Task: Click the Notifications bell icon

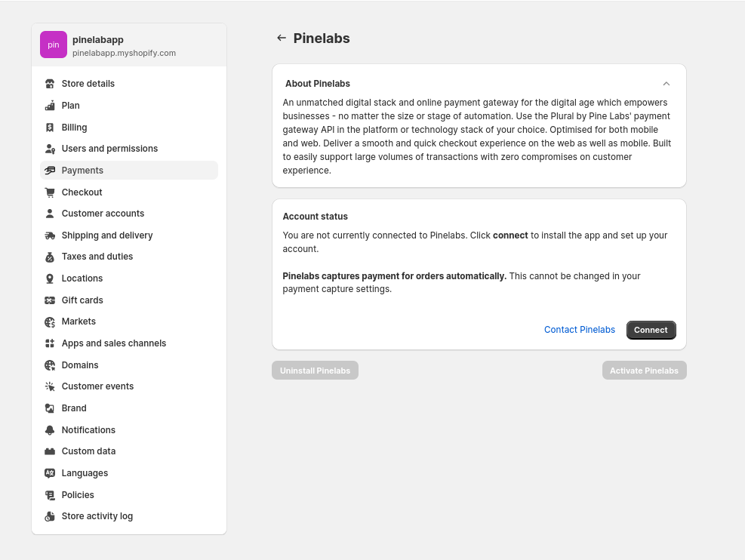Action: point(50,430)
